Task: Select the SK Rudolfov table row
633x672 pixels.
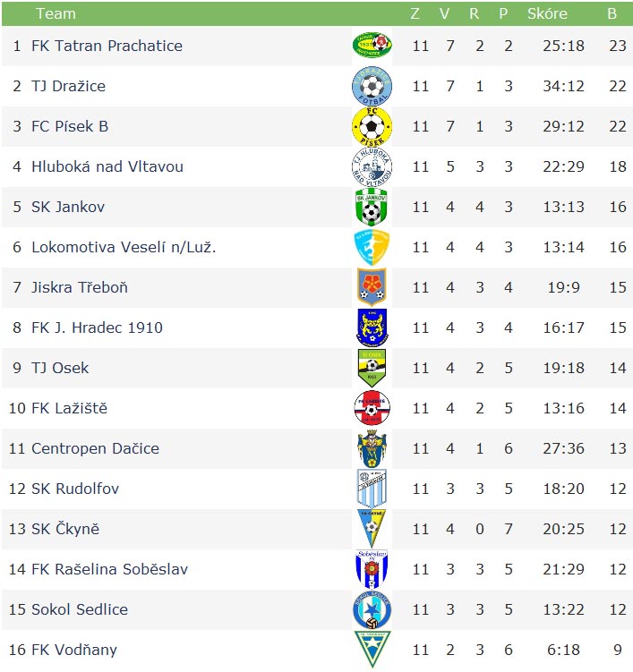Action: pos(317,489)
